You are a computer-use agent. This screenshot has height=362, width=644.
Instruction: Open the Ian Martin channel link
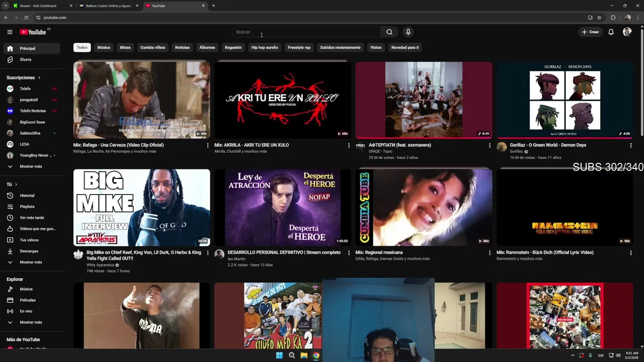pos(236,259)
